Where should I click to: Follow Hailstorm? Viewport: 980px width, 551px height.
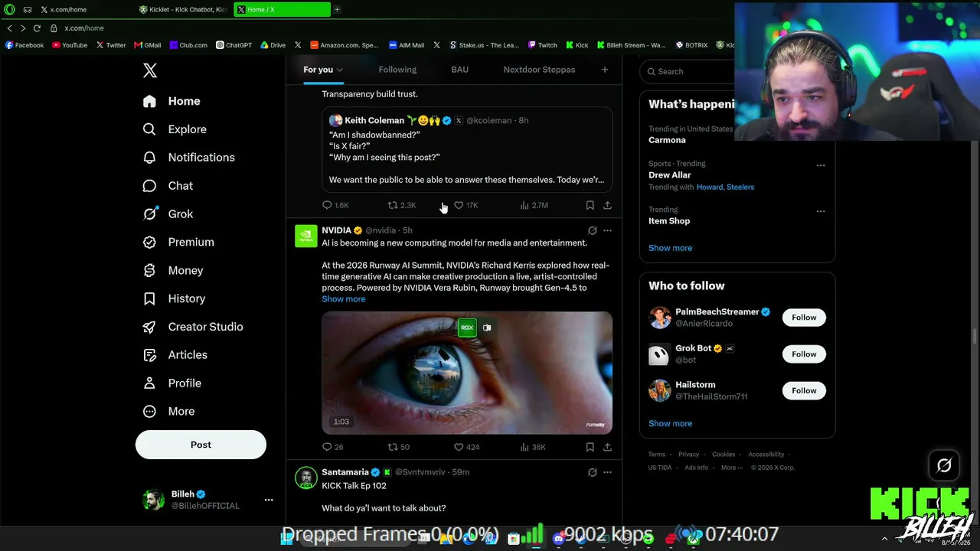click(804, 391)
